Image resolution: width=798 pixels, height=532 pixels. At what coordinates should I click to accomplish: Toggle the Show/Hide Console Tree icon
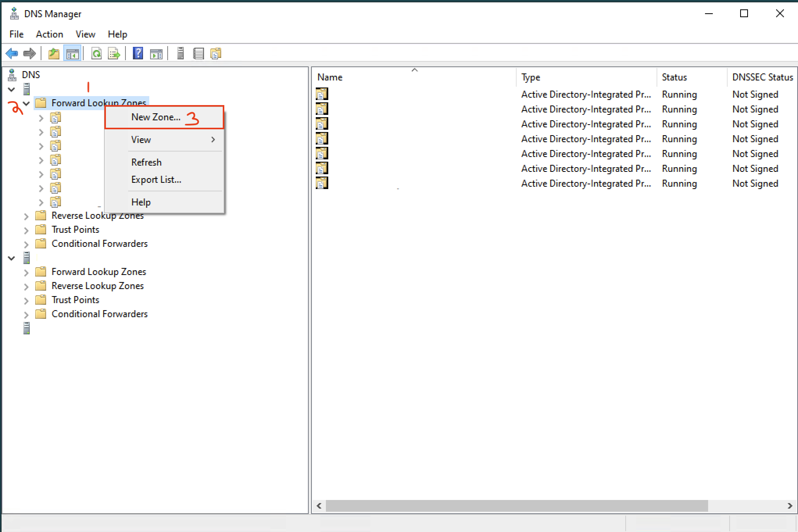[x=72, y=53]
